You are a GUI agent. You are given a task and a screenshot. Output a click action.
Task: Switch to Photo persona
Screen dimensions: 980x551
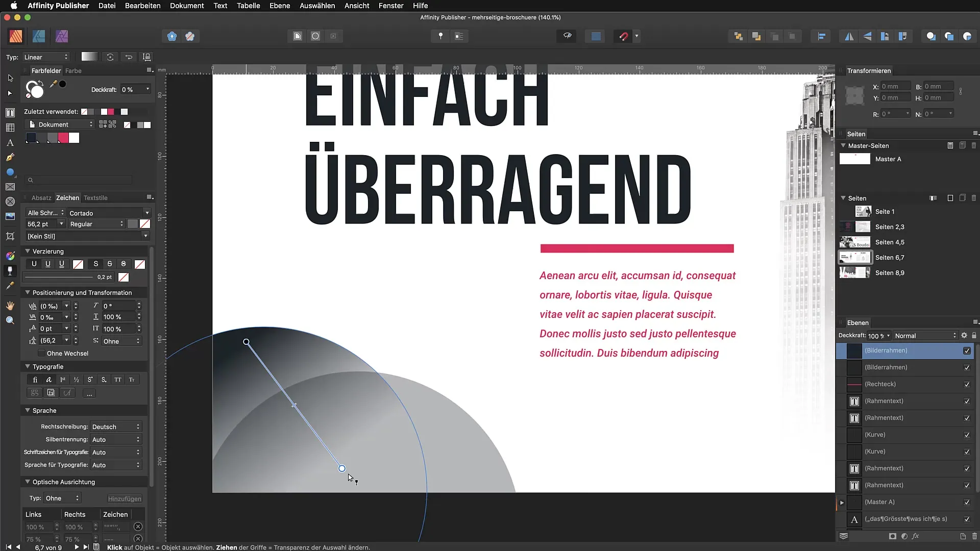tap(62, 36)
